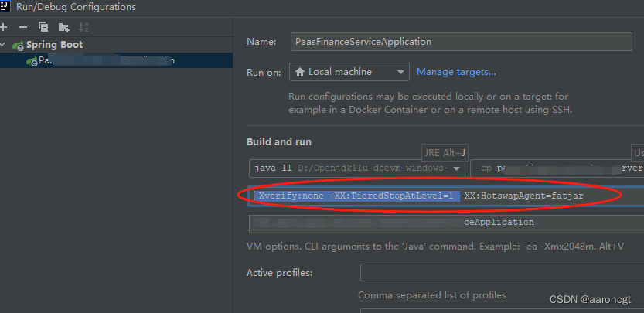This screenshot has height=313, width=644.
Task: Sort configurations alphabetically with the a-z icon
Action: tap(83, 28)
